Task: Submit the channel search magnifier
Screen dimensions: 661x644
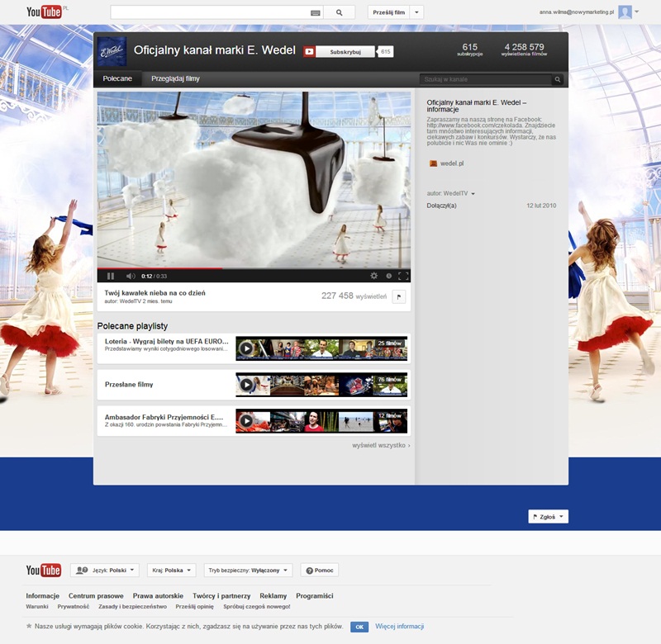Action: click(557, 79)
